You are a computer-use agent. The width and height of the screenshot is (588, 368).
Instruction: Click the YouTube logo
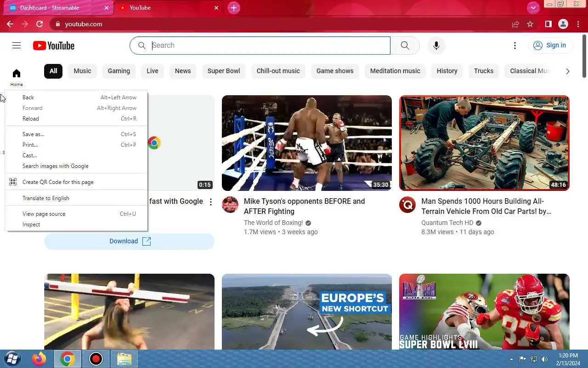tap(54, 46)
